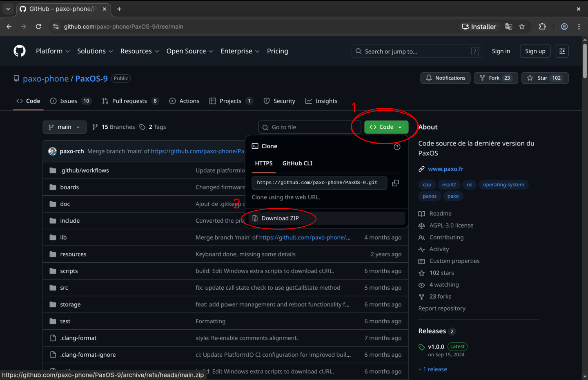588x380 pixels.
Task: Reload the page
Action: [38, 26]
